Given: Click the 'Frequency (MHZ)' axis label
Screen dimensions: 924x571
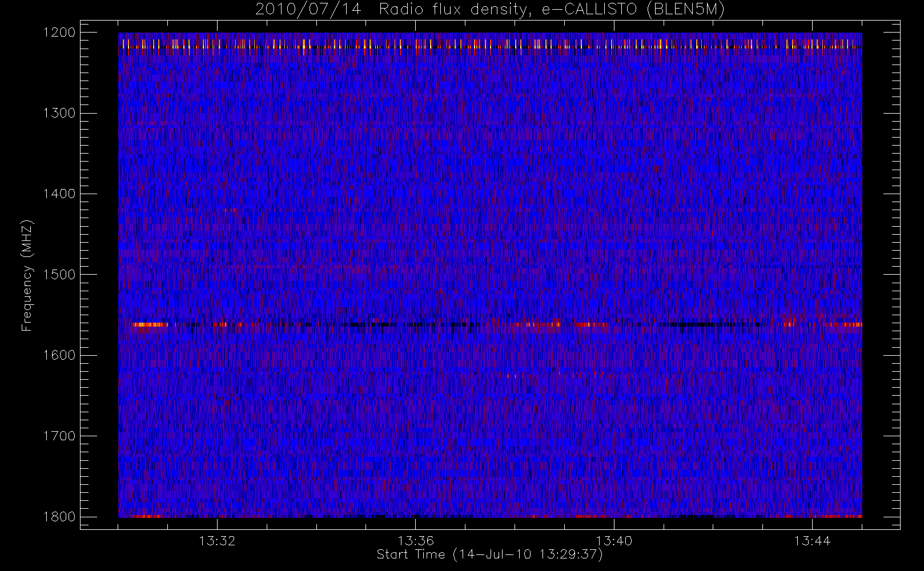Looking at the screenshot, I should pos(27,275).
